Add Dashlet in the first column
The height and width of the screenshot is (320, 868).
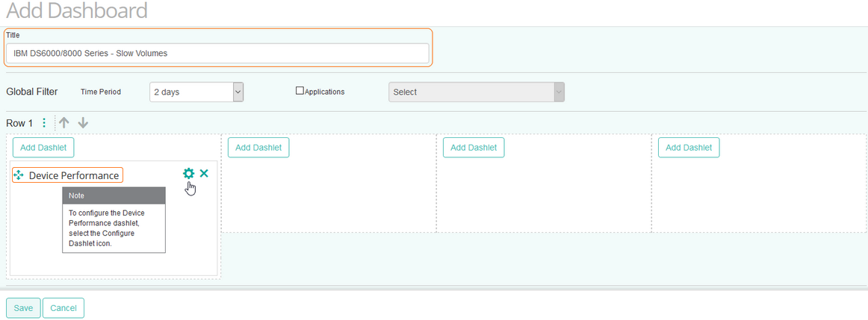43,148
